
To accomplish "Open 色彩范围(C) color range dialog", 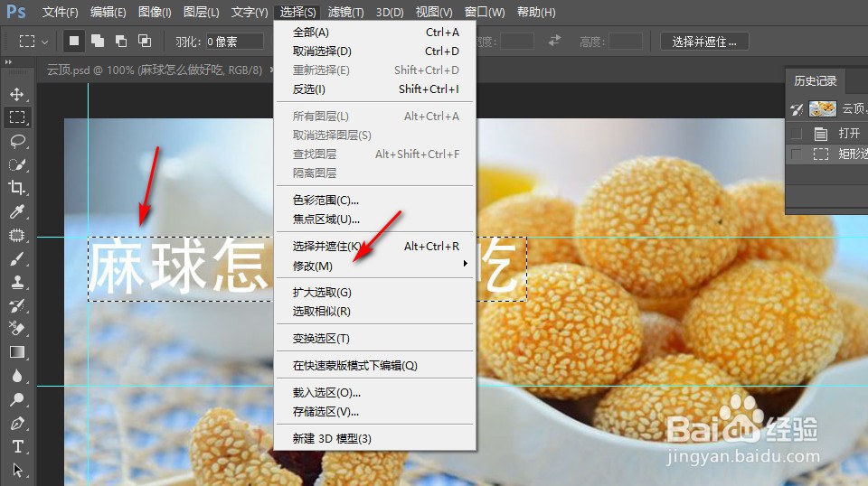I will click(375, 201).
